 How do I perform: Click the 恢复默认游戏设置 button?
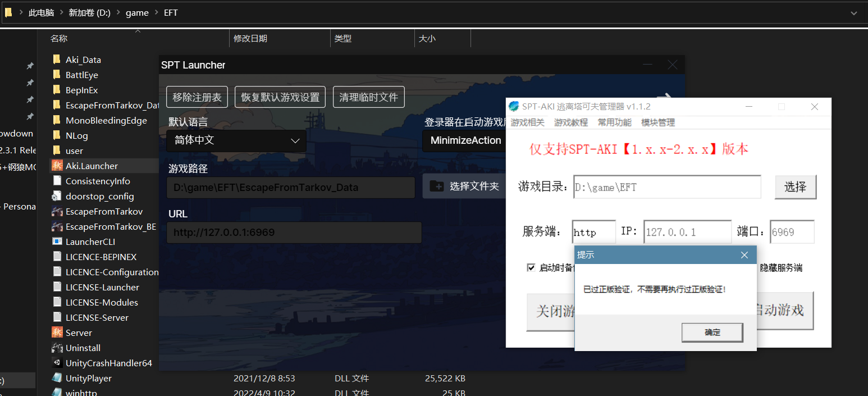(x=280, y=97)
